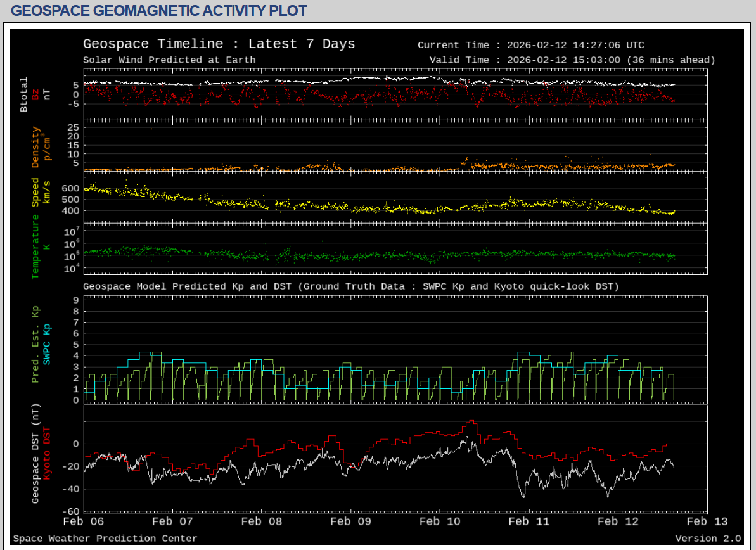
Task: Click the Pred. Est. Kp legend label
Action: tap(35, 343)
